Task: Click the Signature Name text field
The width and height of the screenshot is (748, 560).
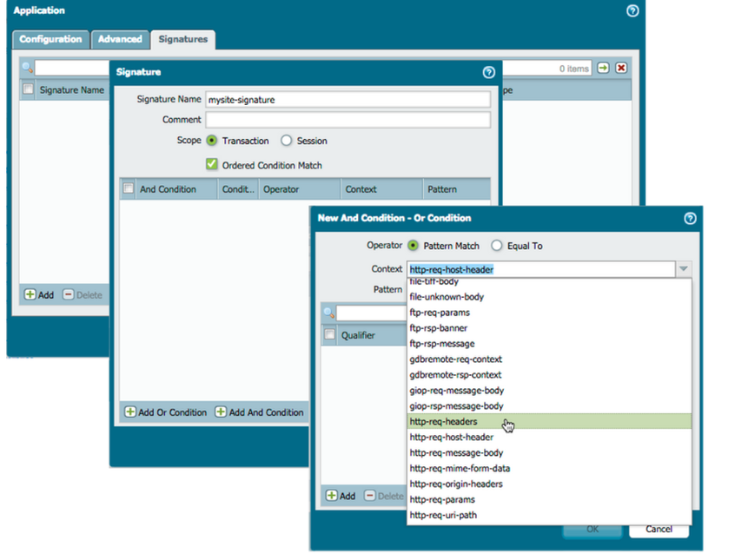Action: point(348,100)
